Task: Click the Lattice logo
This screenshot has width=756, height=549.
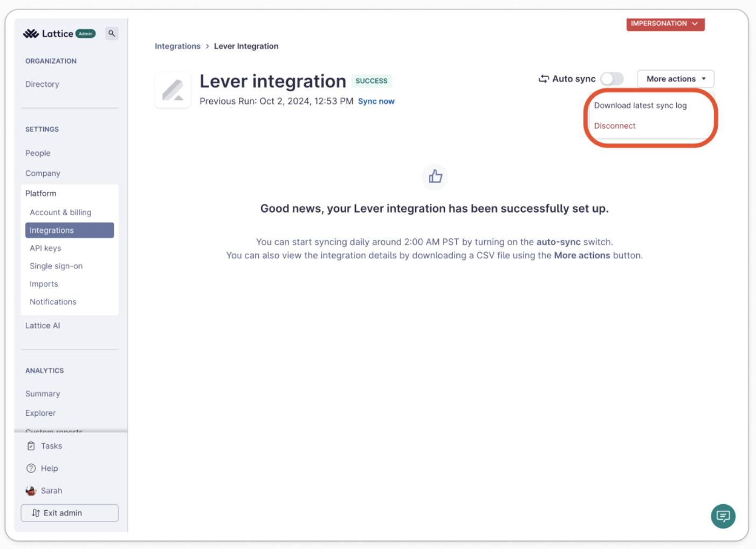Action: 48,33
